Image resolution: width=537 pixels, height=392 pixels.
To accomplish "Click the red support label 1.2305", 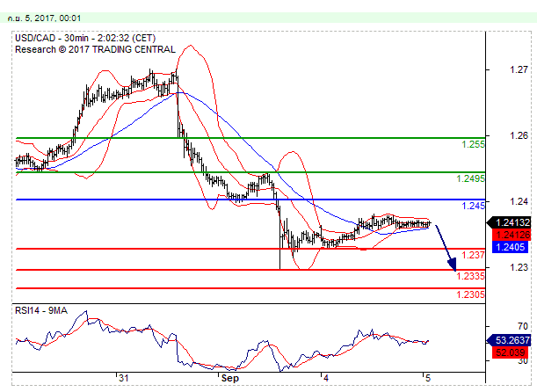I will (470, 294).
